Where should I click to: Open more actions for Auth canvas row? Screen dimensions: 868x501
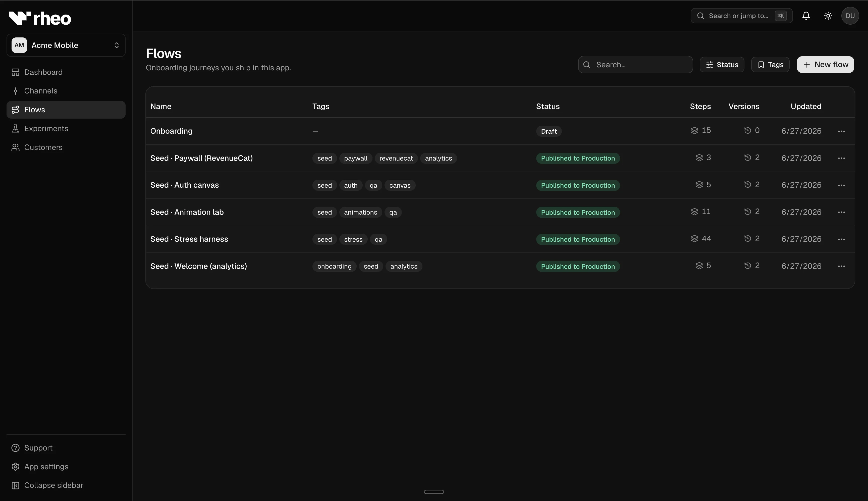click(841, 185)
